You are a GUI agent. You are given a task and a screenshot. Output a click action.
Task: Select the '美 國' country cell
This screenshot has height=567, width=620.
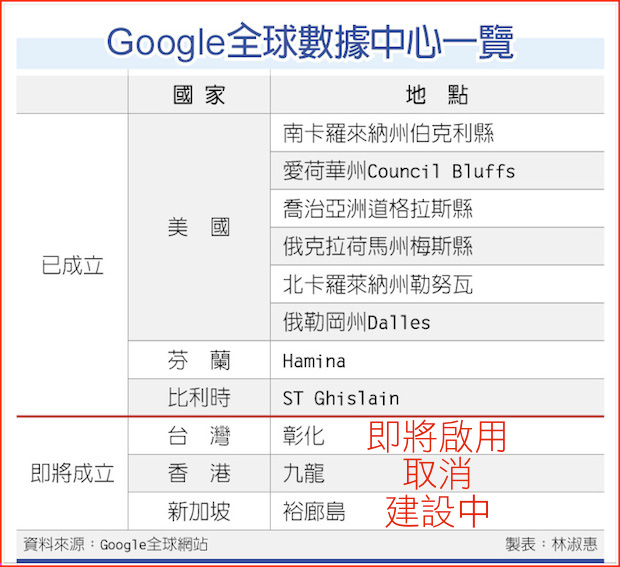point(199,227)
